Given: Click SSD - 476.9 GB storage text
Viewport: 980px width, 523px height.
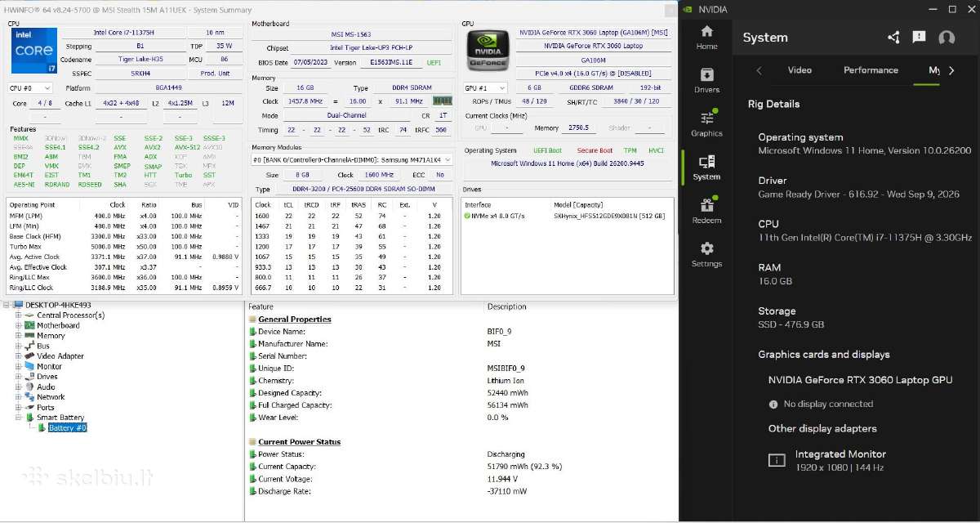Looking at the screenshot, I should pos(791,324).
